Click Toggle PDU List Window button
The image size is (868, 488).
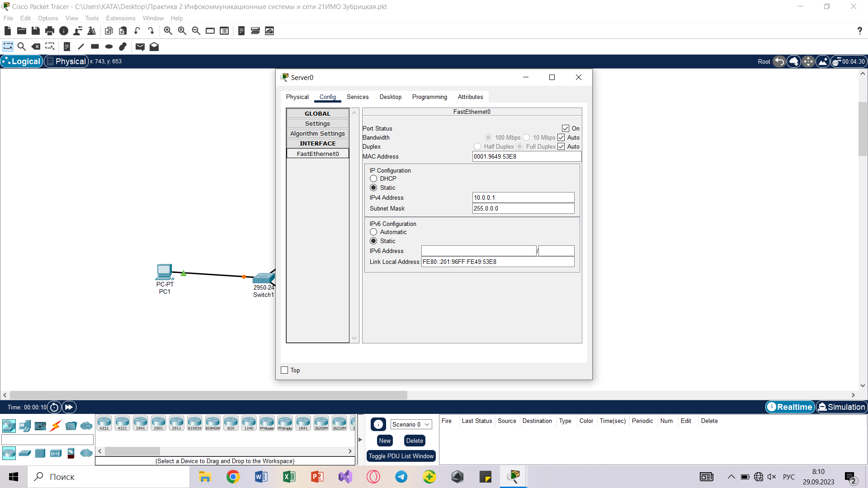point(401,456)
